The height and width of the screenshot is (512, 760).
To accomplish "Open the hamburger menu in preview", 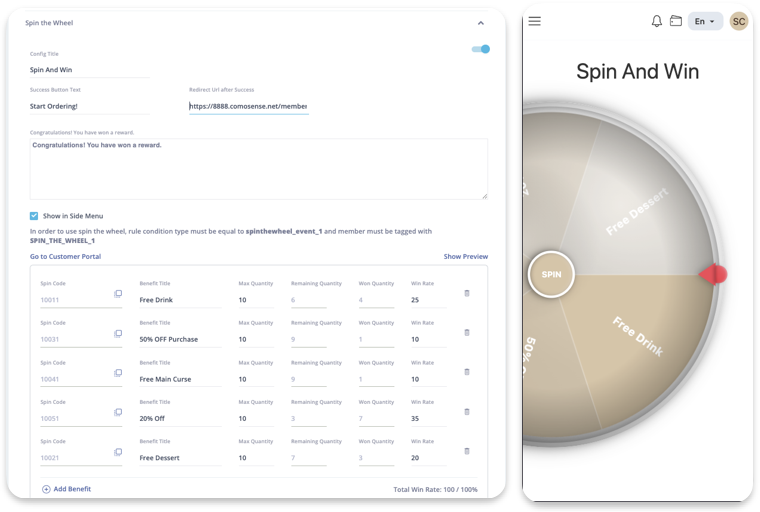I will coord(535,21).
